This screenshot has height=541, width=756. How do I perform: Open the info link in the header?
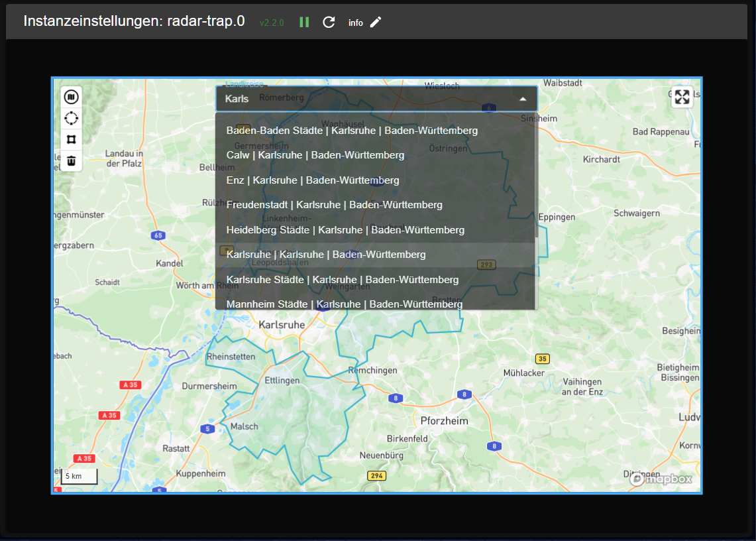click(356, 23)
